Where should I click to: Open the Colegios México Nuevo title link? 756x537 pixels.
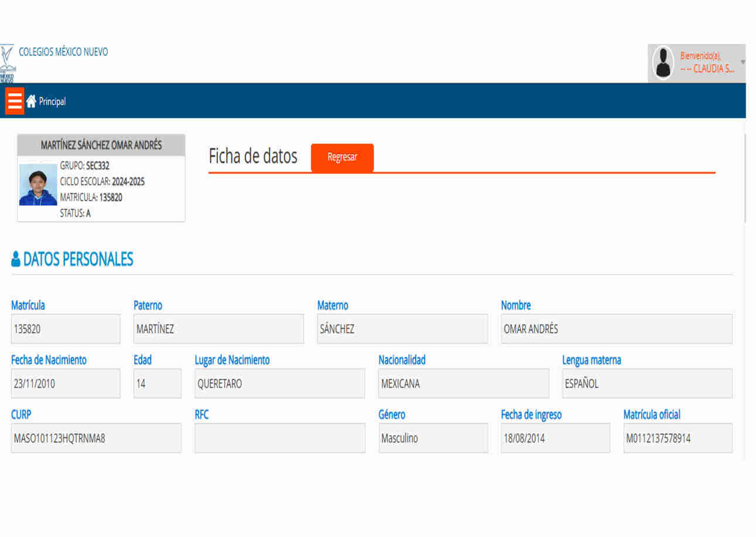click(x=63, y=52)
